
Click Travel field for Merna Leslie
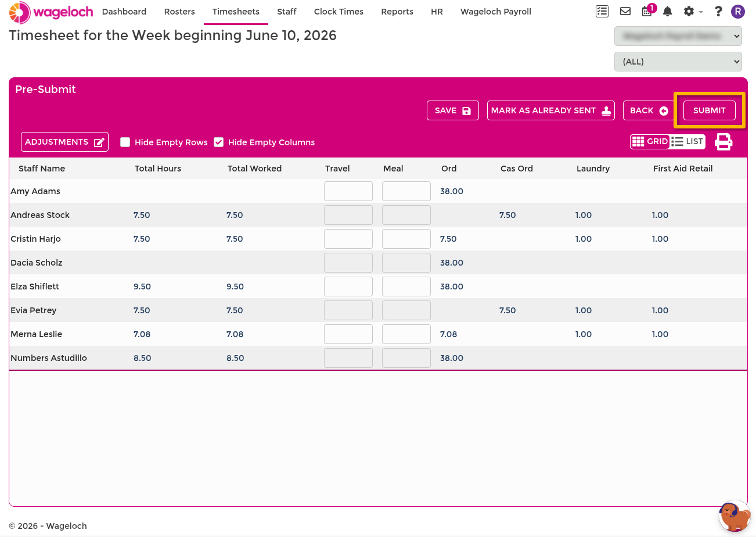click(348, 334)
